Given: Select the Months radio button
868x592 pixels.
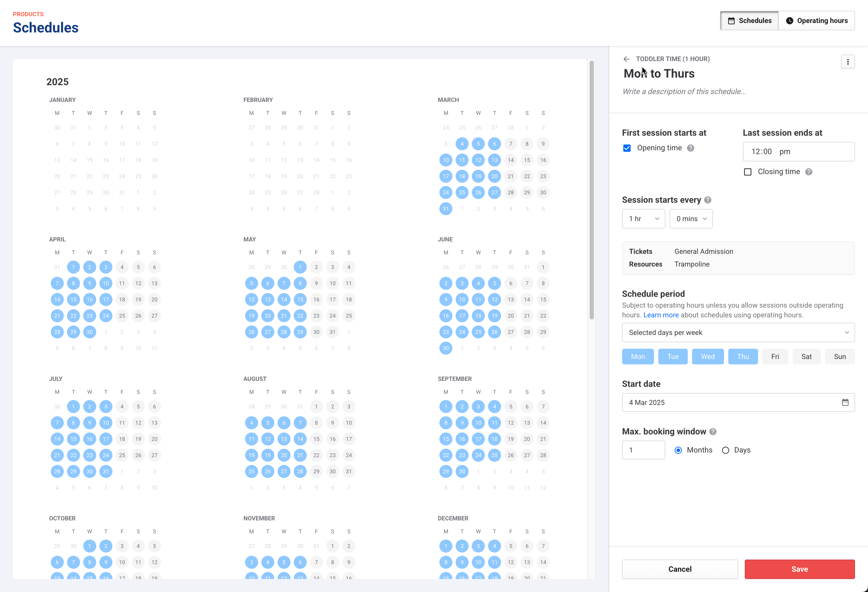Looking at the screenshot, I should click(x=678, y=450).
